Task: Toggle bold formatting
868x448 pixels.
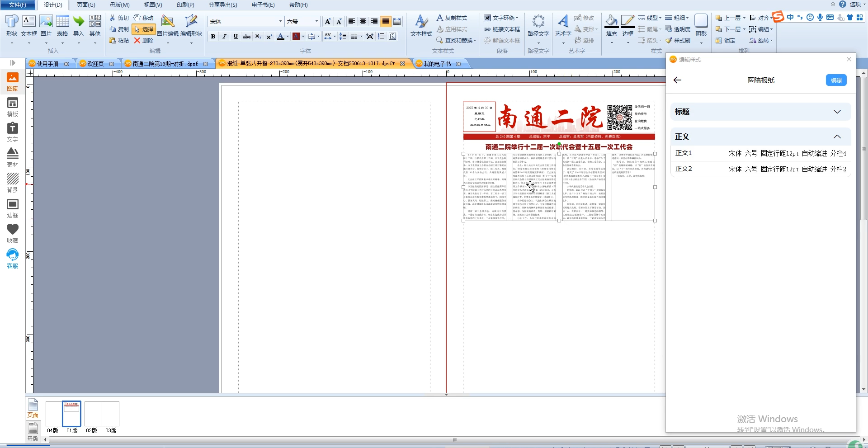Action: [213, 37]
